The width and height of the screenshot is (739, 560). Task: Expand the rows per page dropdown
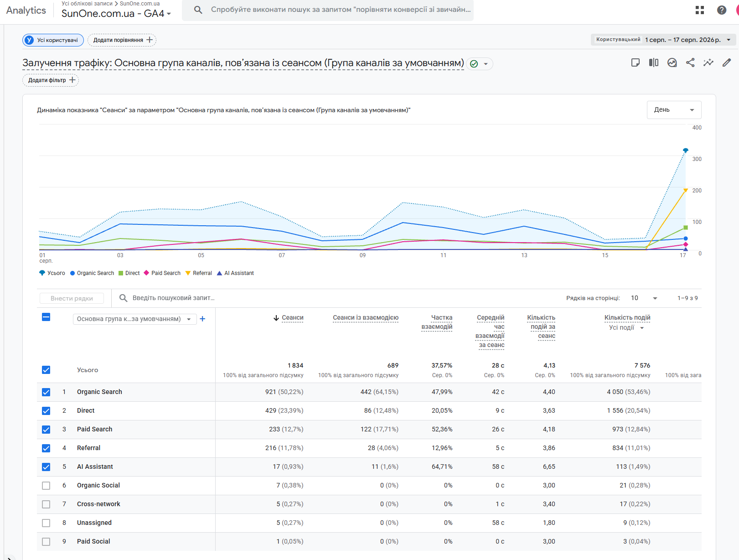pyautogui.click(x=644, y=298)
